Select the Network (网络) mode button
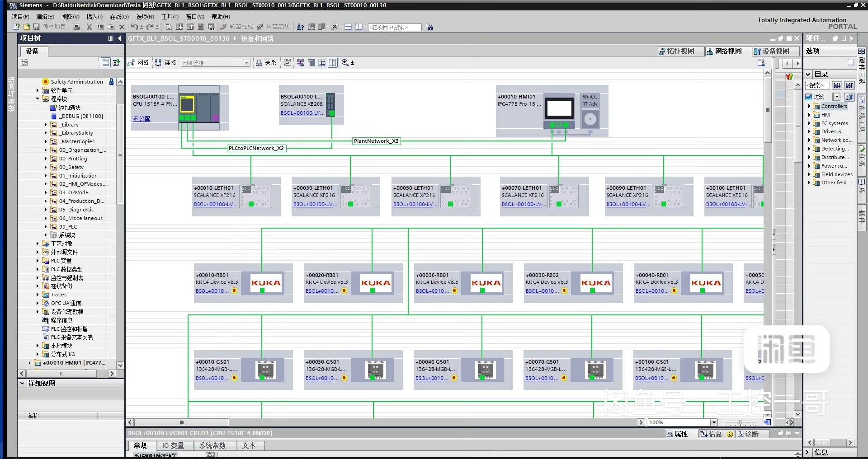 (138, 63)
